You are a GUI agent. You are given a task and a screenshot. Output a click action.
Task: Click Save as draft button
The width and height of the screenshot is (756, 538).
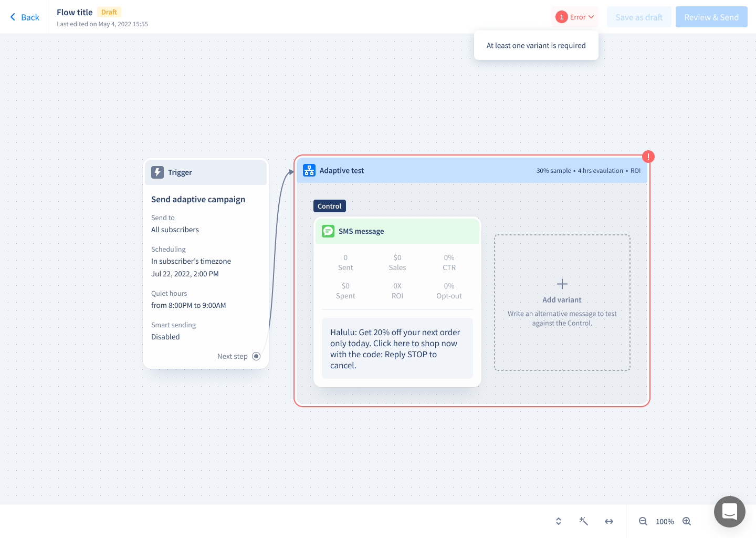[639, 17]
